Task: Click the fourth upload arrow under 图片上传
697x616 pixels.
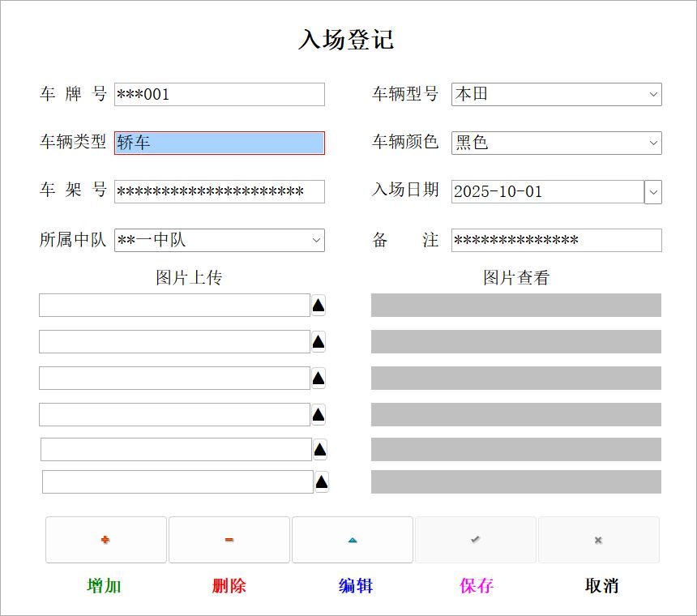Action: click(319, 415)
